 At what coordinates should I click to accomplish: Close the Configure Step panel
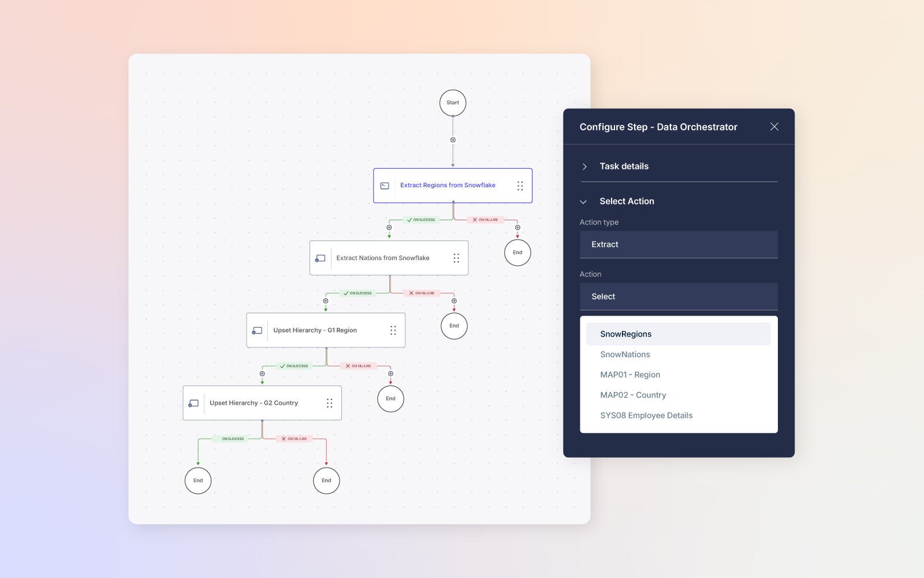(774, 127)
